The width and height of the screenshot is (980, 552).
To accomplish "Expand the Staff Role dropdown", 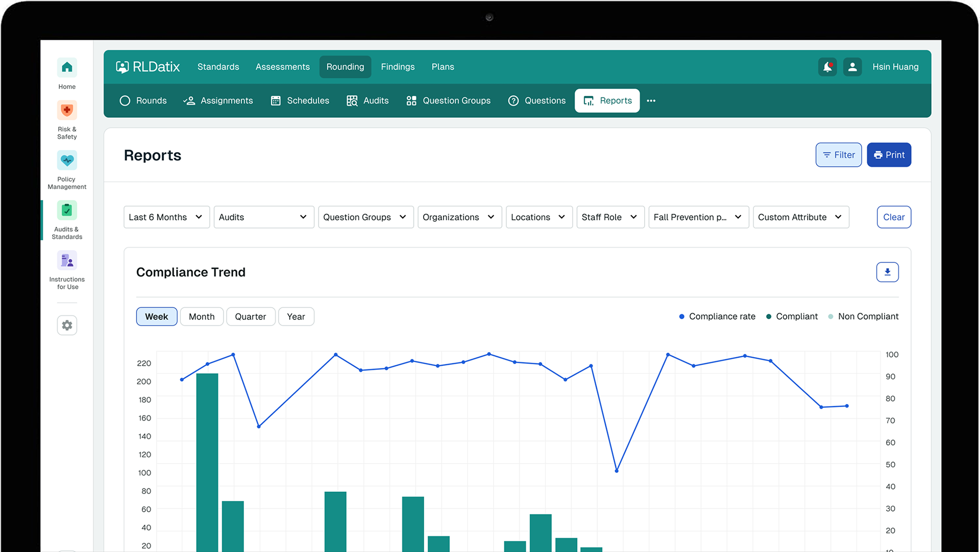I will pyautogui.click(x=610, y=217).
